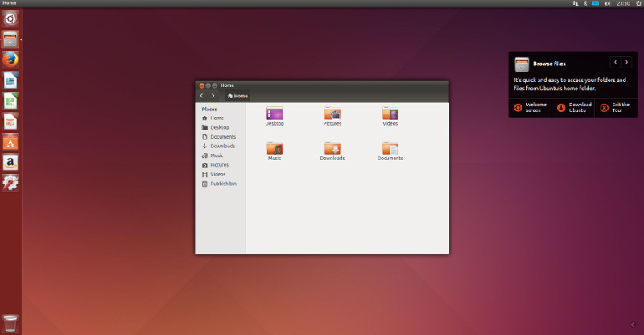
Task: Select Rubbish bin in Places sidebar
Action: (223, 184)
